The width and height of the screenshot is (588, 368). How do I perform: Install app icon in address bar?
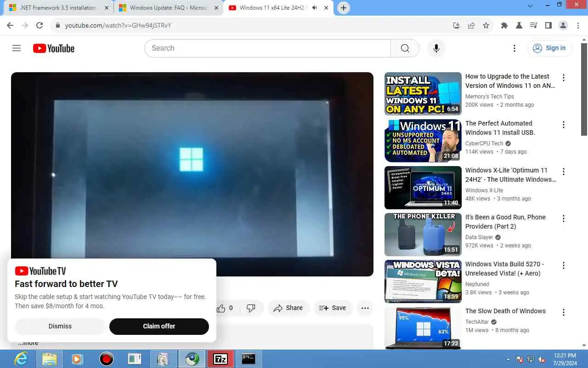(x=456, y=25)
